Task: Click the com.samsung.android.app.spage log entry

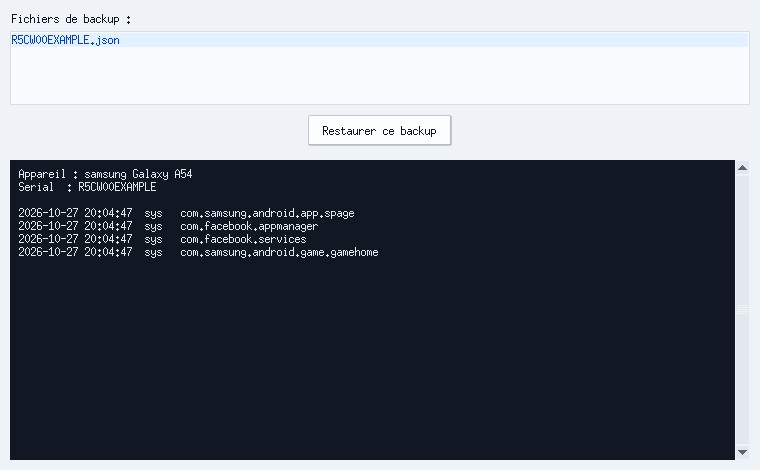Action: [186, 213]
